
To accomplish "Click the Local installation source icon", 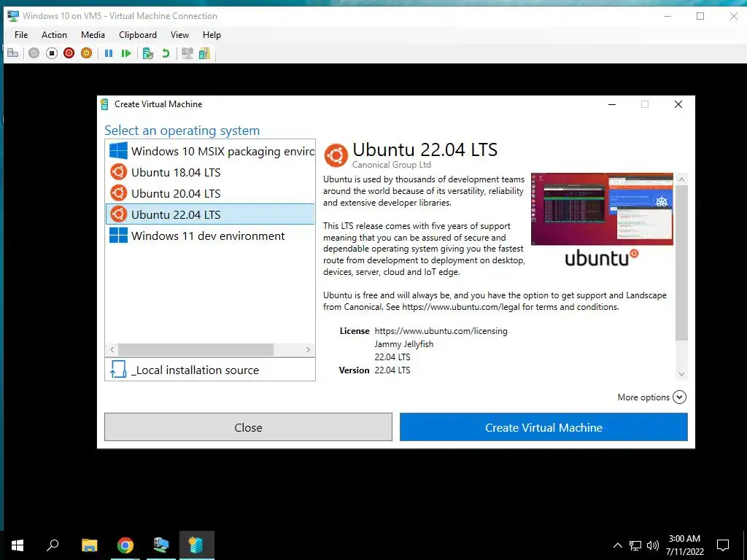I will pos(117,369).
